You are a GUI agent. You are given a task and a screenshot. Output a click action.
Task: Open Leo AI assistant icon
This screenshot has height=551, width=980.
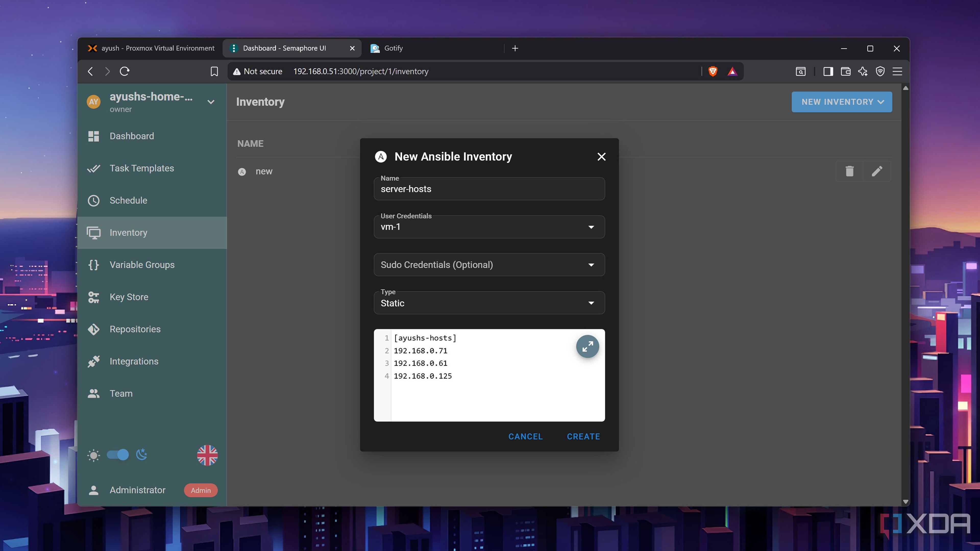(863, 71)
